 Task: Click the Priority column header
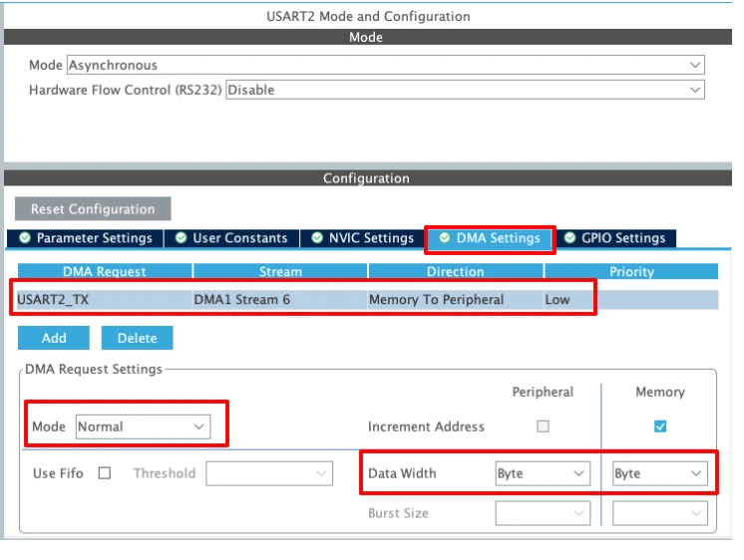click(631, 271)
